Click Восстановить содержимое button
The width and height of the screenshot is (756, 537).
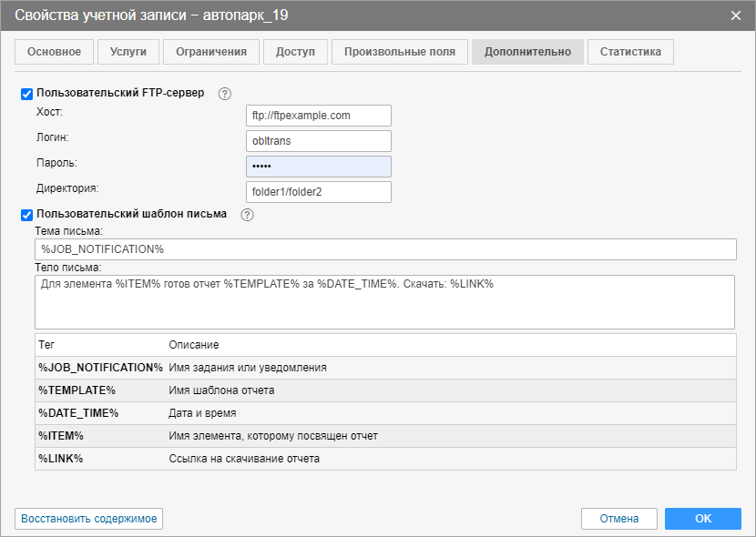89,519
